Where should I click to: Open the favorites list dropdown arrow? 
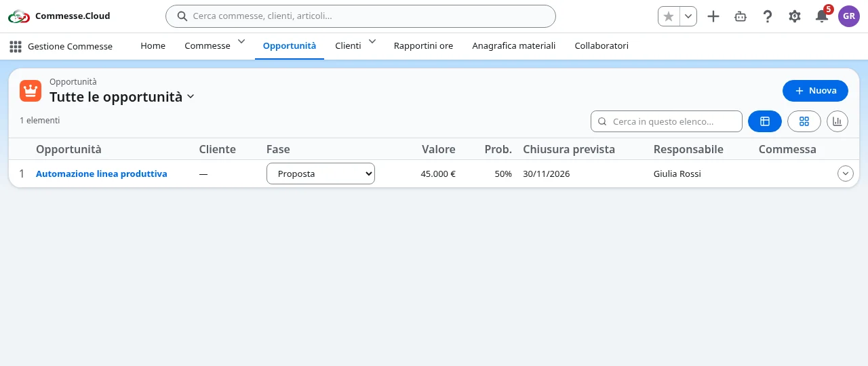pyautogui.click(x=688, y=16)
